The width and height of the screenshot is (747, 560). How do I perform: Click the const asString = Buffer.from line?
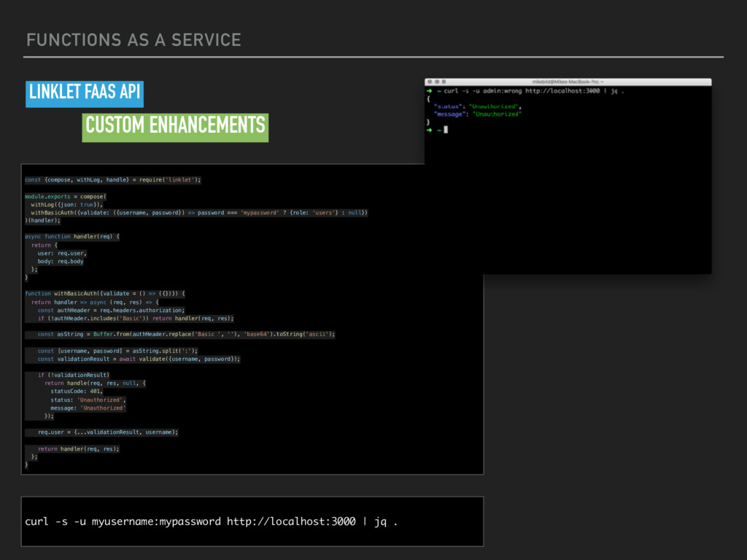click(186, 334)
